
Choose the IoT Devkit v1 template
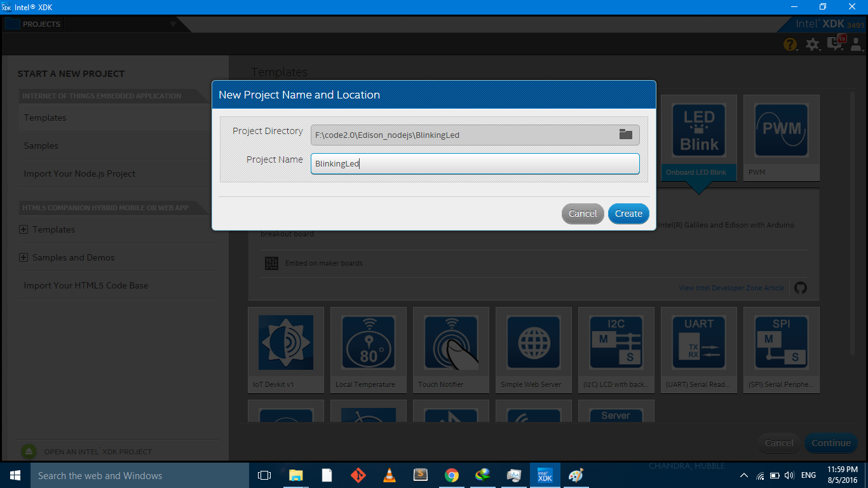[285, 350]
